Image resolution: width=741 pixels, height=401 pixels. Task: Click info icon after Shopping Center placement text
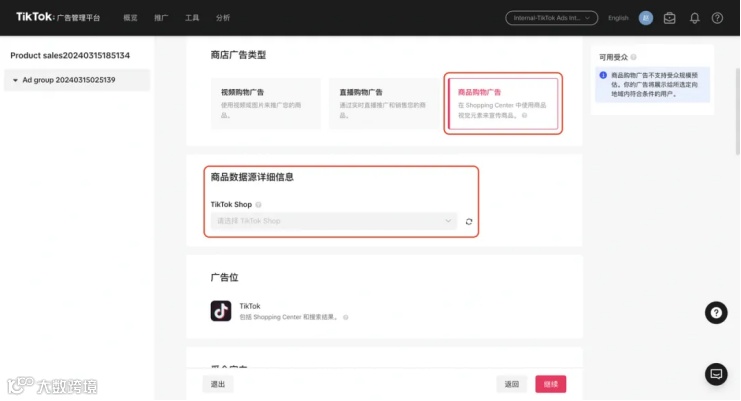point(345,317)
